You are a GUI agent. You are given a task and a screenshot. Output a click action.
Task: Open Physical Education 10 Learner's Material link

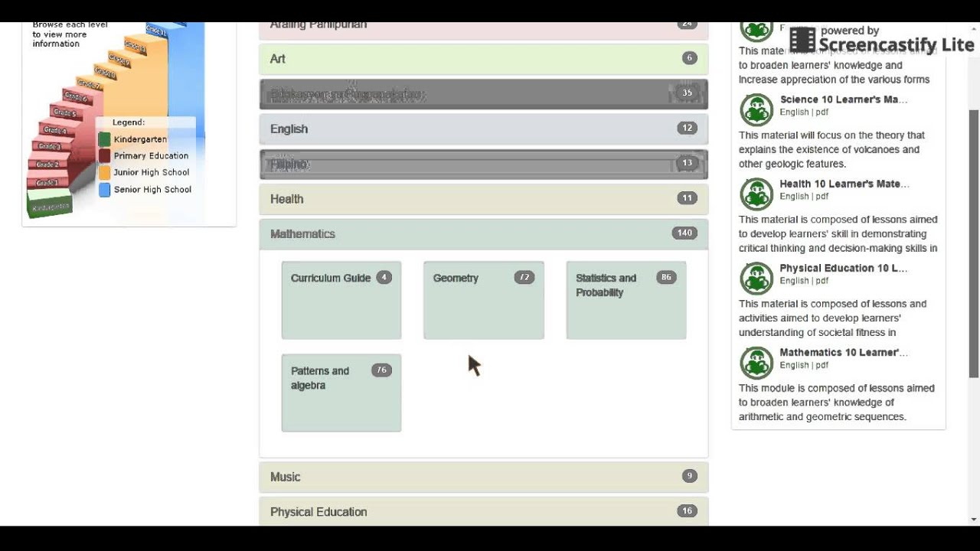tap(844, 268)
